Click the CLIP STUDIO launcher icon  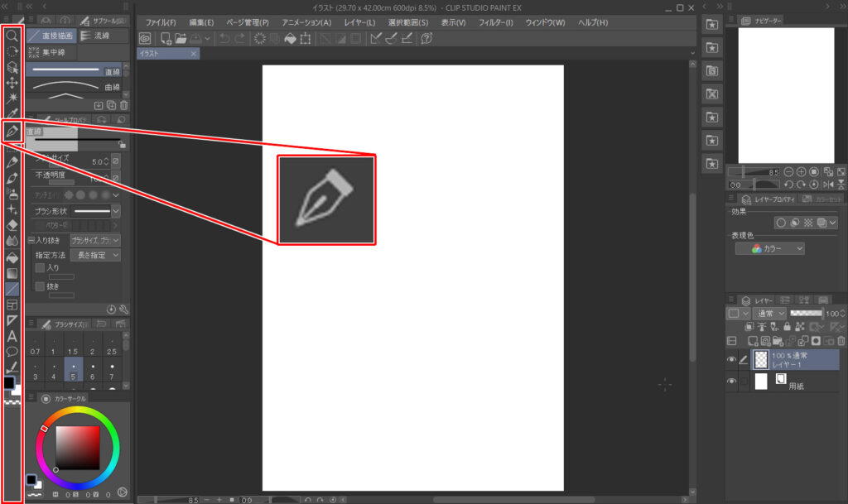tap(145, 38)
